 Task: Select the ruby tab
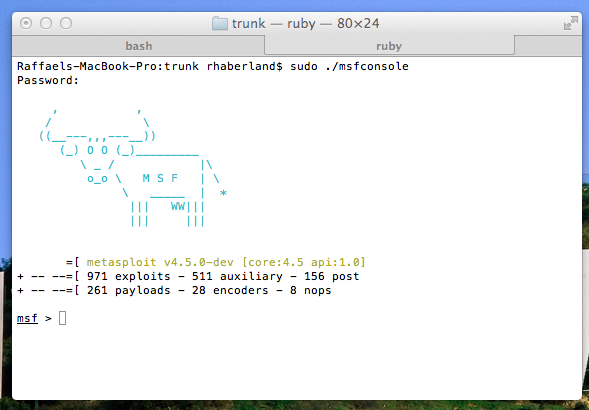(x=389, y=46)
